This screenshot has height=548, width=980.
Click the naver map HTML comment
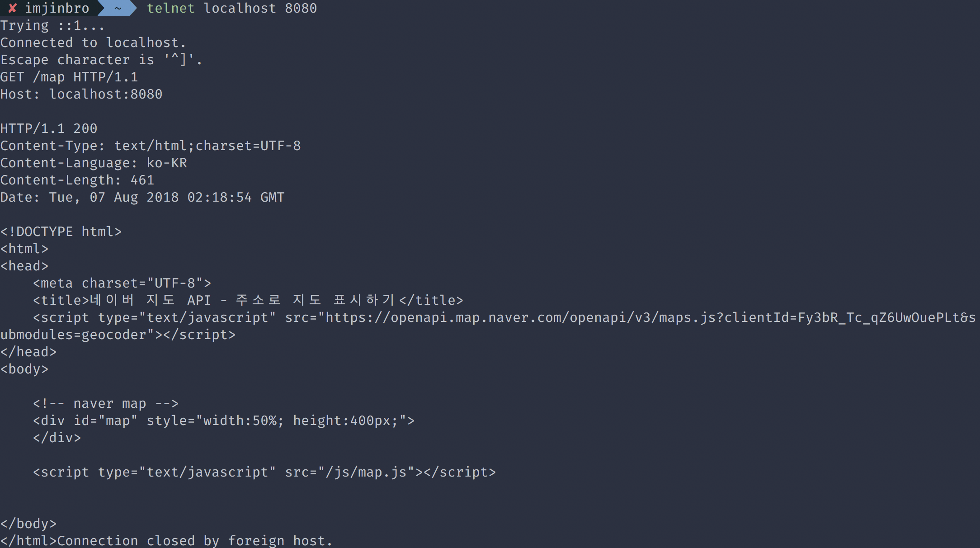tap(106, 403)
